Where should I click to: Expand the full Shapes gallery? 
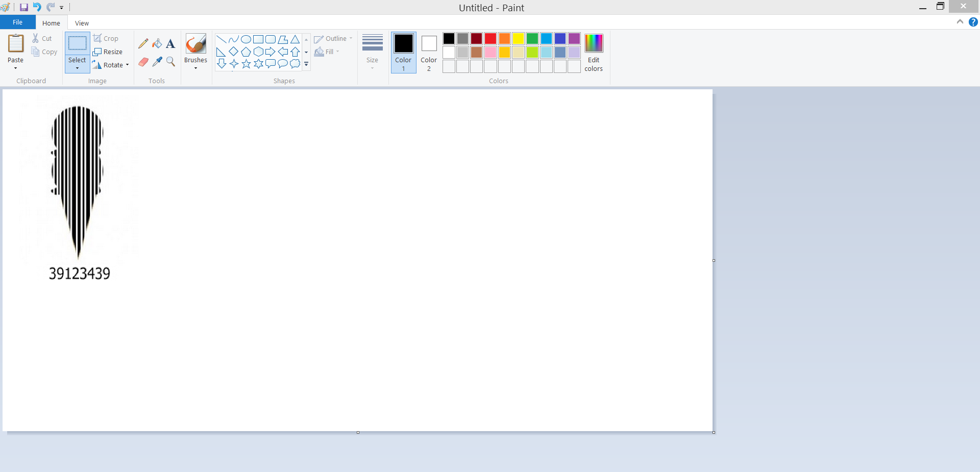[306, 64]
